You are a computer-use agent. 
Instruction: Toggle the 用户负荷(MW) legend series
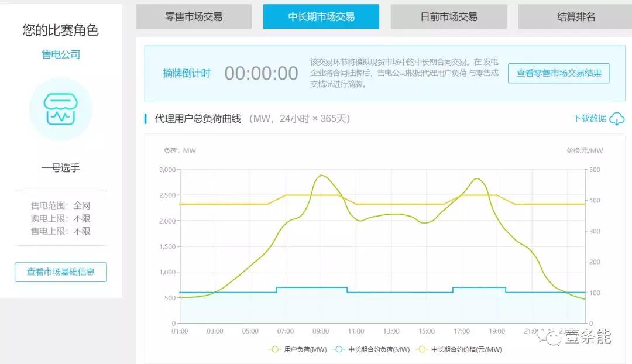point(304,349)
